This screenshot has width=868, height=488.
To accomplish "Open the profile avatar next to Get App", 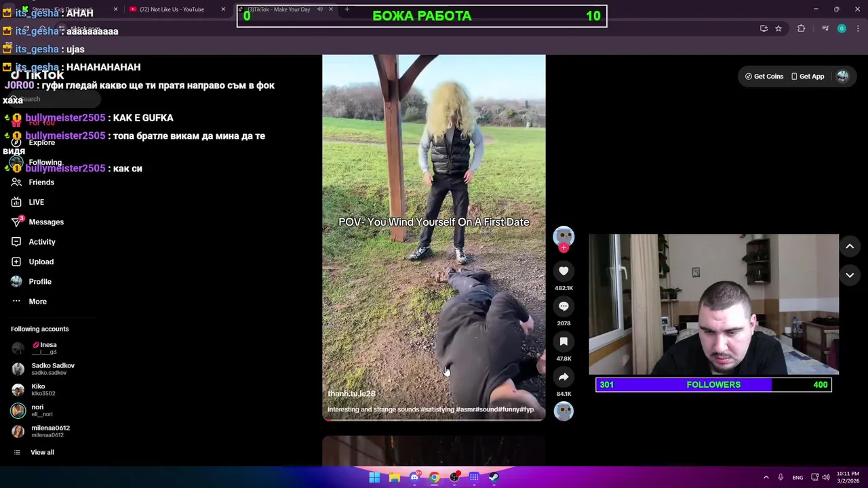I will (x=842, y=77).
